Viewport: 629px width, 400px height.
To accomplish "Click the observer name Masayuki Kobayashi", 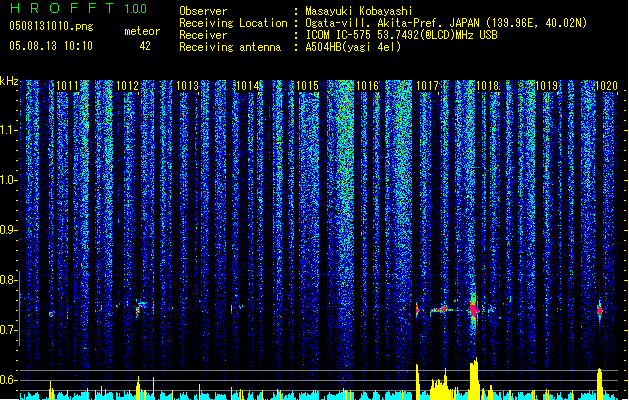I will tap(359, 11).
